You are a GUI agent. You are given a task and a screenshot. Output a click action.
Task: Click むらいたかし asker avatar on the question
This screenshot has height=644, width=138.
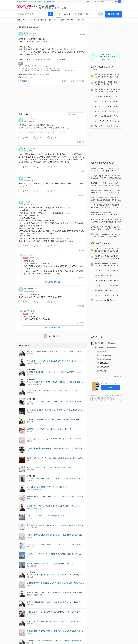21,34
